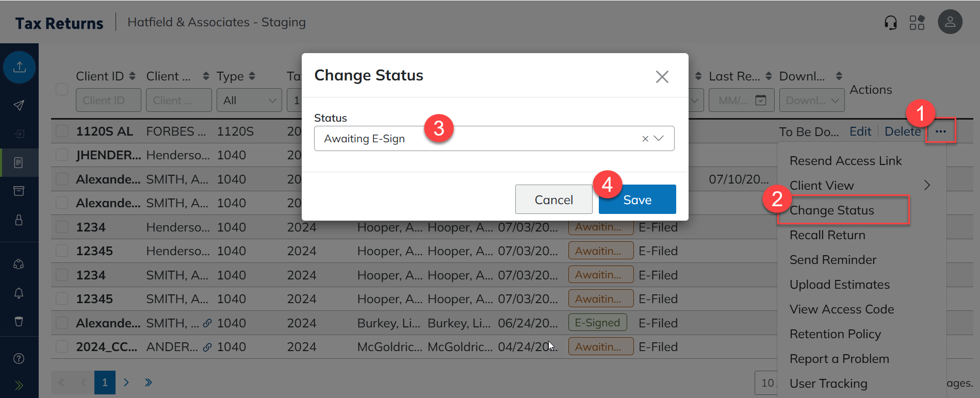Open the apps grid icon

coord(917,23)
